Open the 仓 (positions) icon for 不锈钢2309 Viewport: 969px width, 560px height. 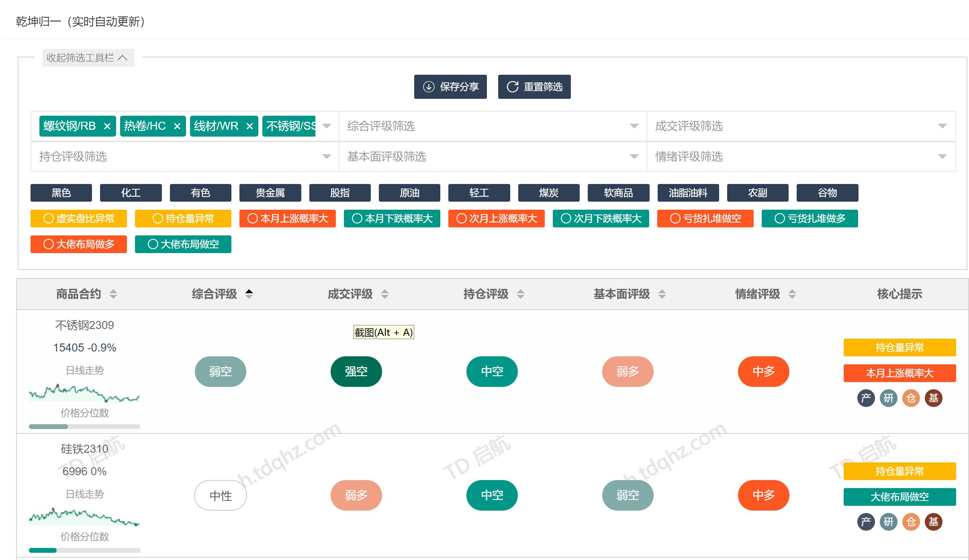click(x=911, y=398)
